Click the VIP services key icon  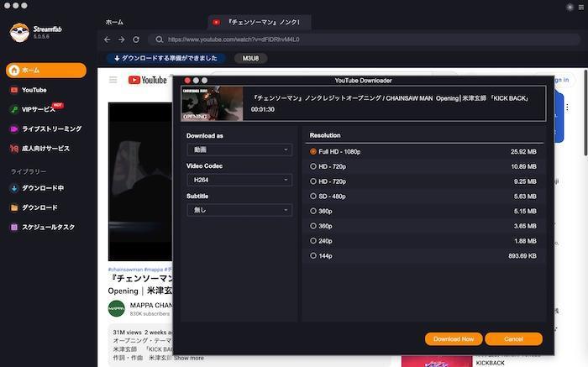click(x=14, y=109)
